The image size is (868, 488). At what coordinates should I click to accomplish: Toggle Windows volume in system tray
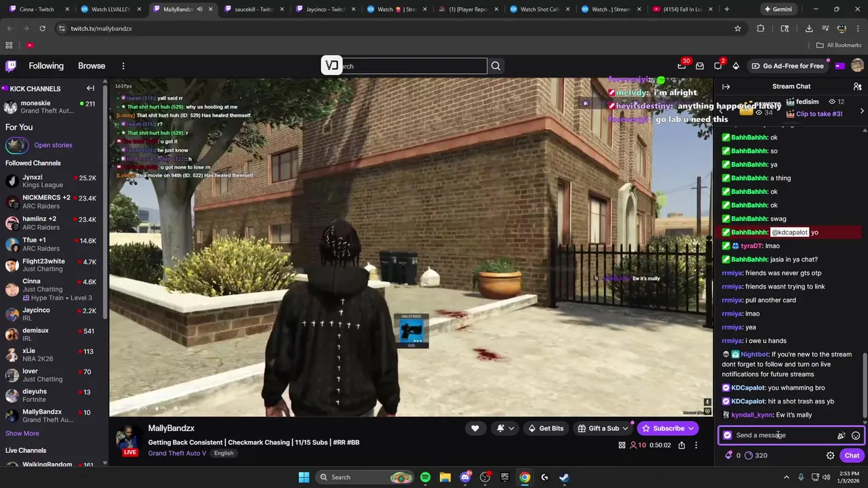tap(826, 477)
